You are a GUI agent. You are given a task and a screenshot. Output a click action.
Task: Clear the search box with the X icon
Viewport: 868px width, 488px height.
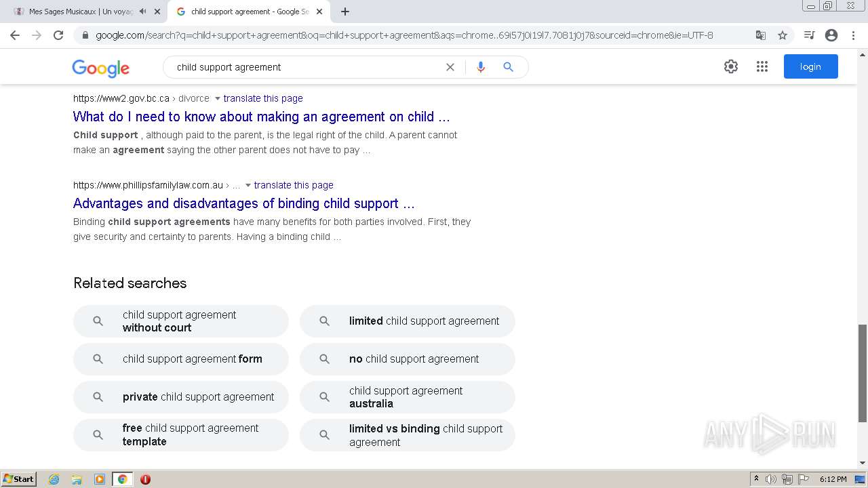pos(450,67)
